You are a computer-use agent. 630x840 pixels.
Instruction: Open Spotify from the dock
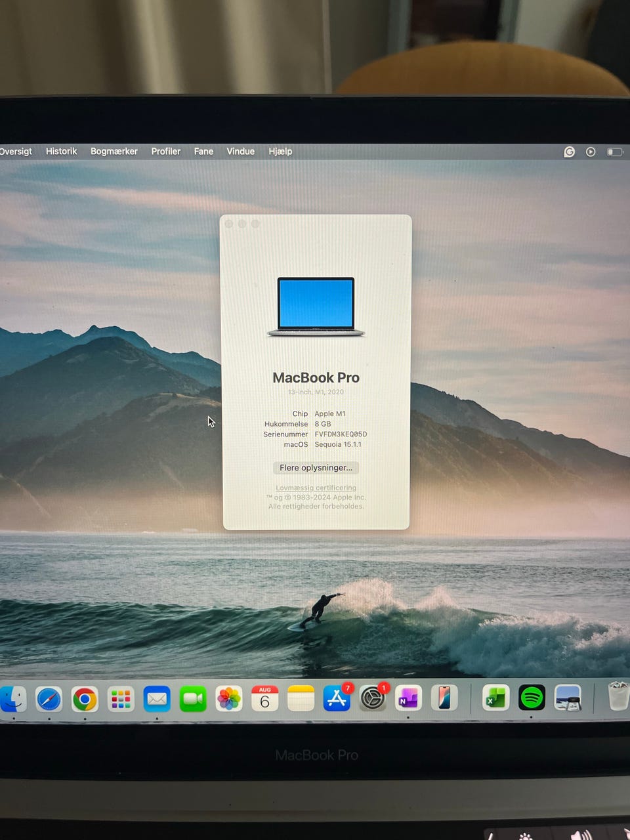(532, 698)
